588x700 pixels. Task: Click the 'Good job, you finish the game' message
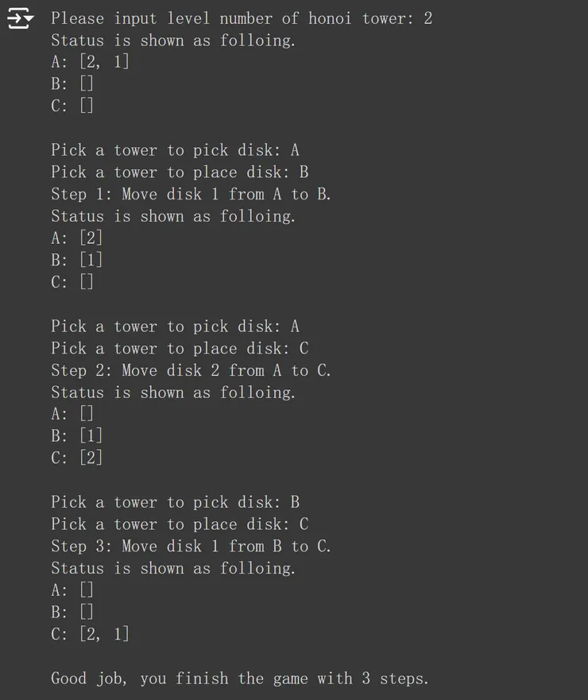[239, 679]
